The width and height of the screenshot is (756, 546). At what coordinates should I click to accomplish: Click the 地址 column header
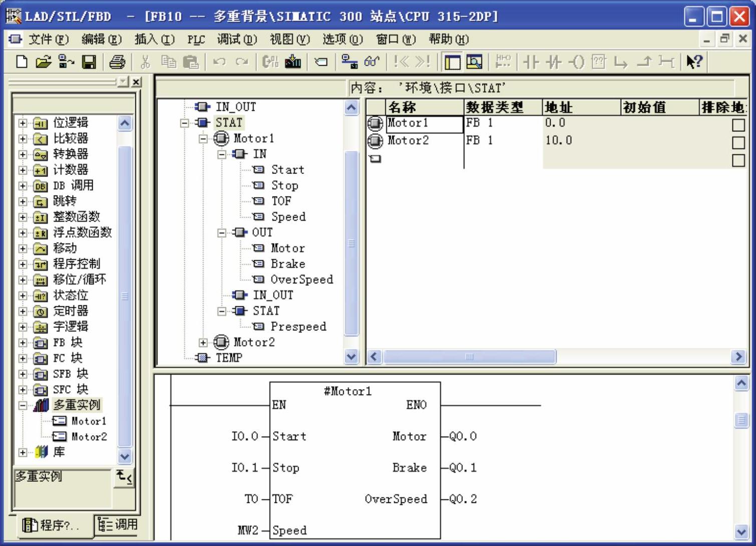[x=582, y=107]
